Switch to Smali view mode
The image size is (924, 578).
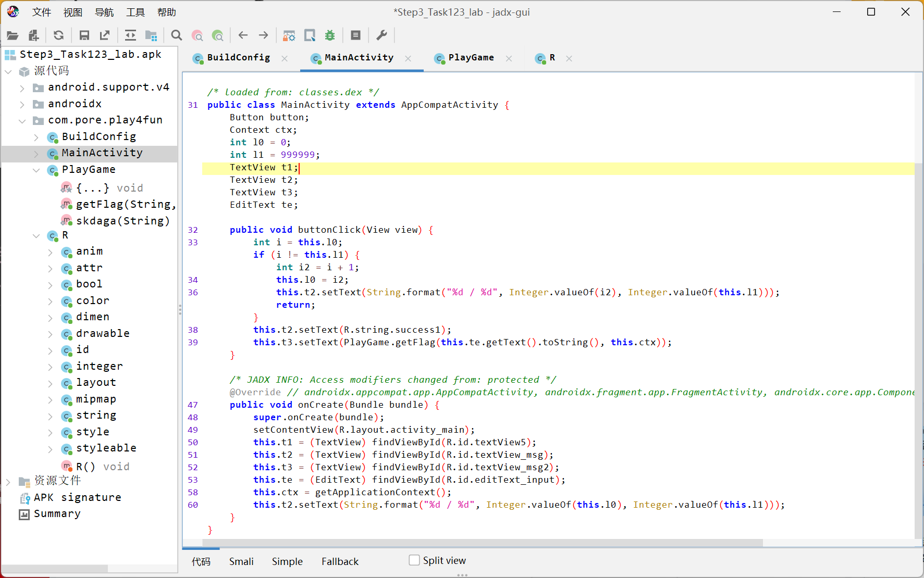(241, 561)
